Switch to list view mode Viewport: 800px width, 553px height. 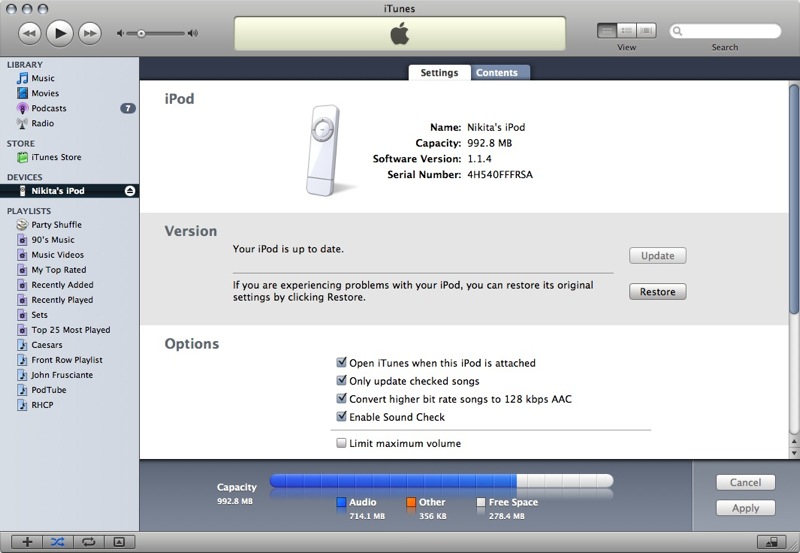click(x=607, y=31)
